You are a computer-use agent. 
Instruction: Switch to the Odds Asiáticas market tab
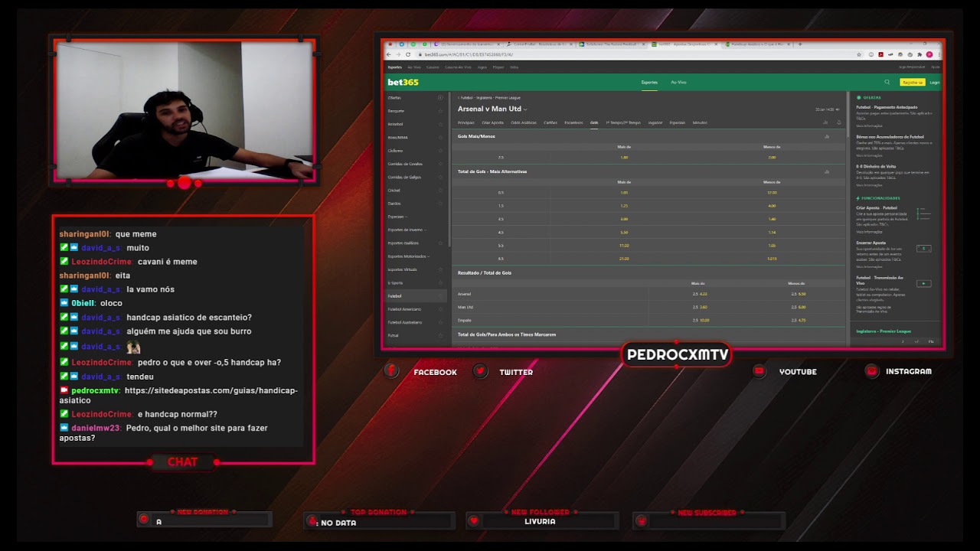524,122
